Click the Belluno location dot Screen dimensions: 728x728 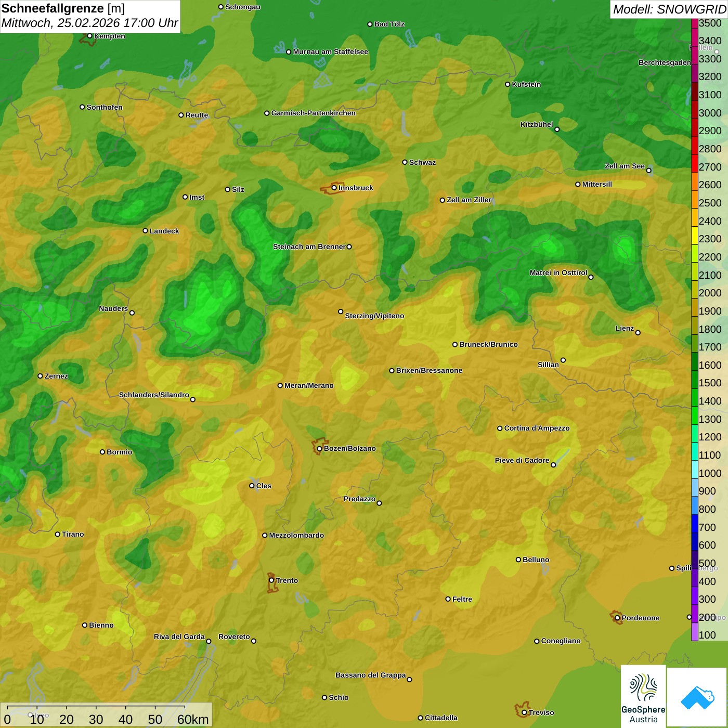(518, 560)
